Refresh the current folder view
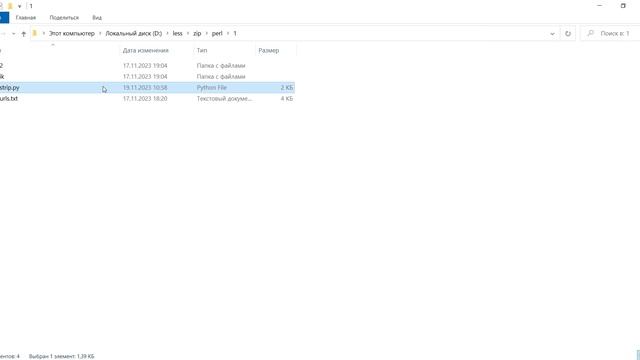The width and height of the screenshot is (640, 360). pyautogui.click(x=568, y=33)
